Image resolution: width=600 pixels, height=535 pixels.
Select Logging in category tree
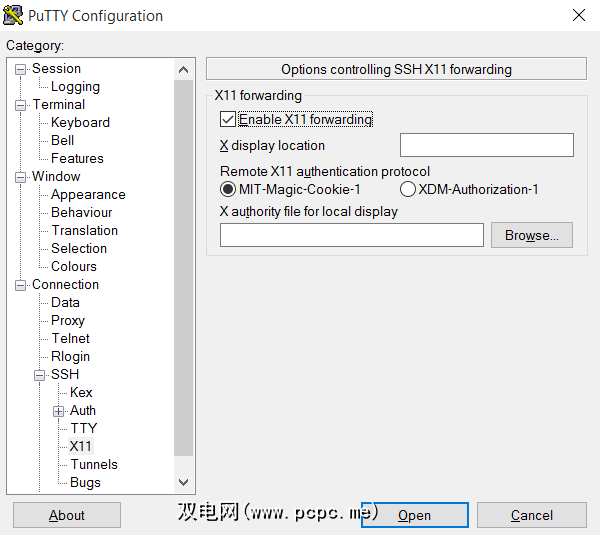(75, 86)
